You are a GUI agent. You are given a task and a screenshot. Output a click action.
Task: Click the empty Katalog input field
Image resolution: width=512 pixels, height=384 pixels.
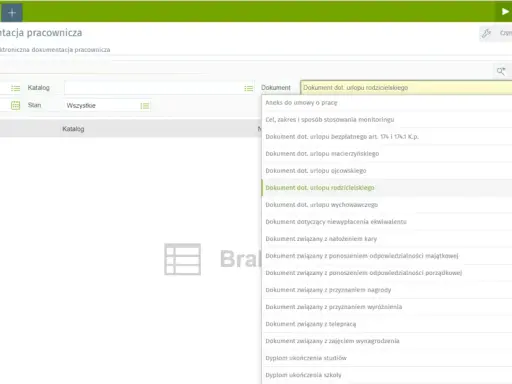pos(159,88)
